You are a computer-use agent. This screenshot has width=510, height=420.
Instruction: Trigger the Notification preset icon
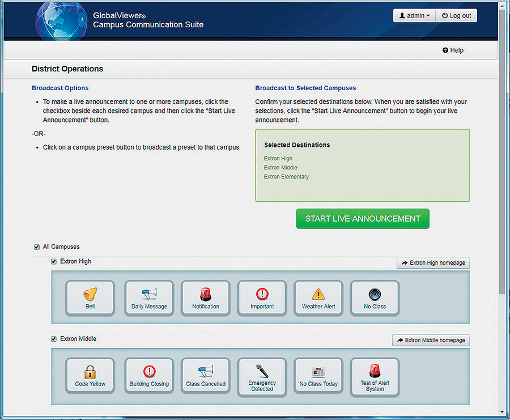click(205, 297)
